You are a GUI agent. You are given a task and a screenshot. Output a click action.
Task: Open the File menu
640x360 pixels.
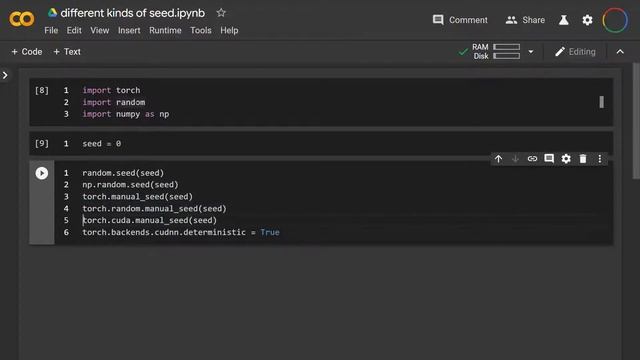click(51, 30)
